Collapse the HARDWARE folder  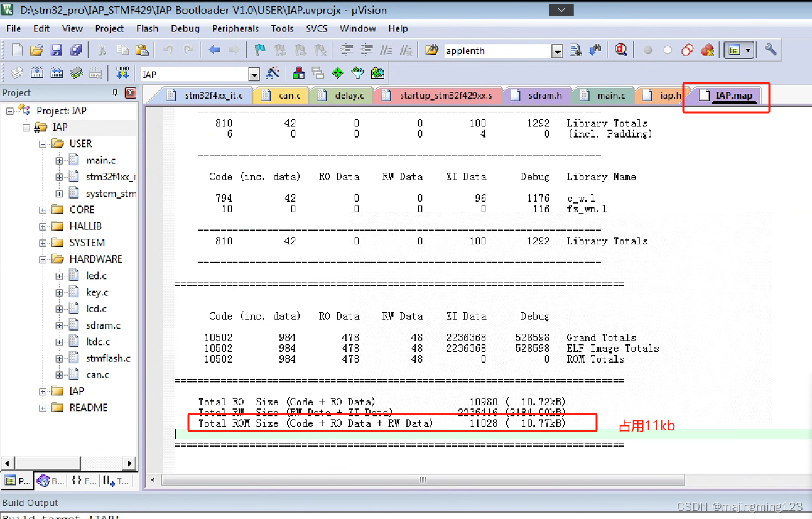pyautogui.click(x=41, y=259)
